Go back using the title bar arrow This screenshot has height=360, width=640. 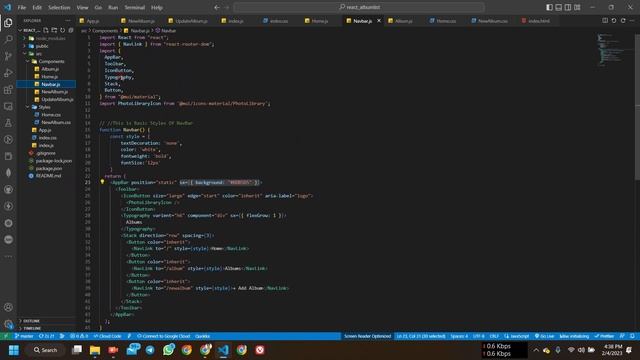click(217, 7)
